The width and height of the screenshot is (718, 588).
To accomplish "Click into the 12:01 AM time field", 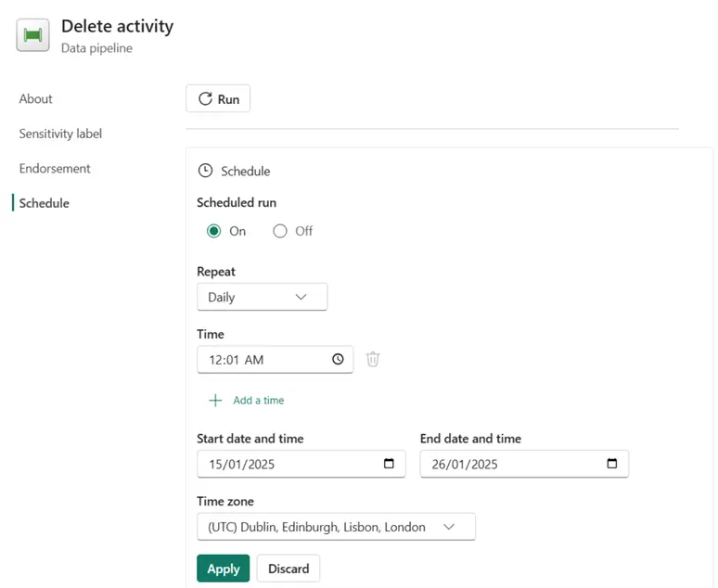I will (x=260, y=359).
